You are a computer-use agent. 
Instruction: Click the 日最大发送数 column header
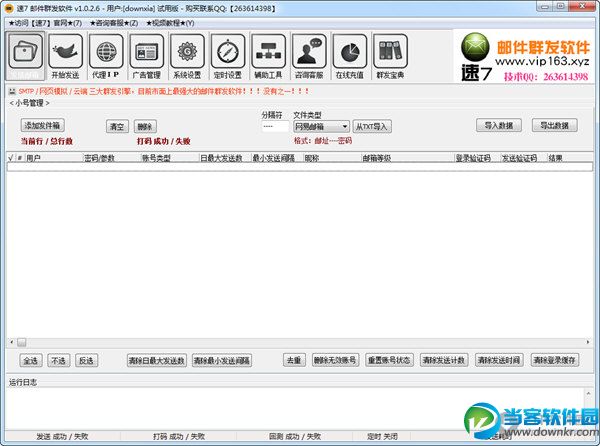click(x=225, y=158)
